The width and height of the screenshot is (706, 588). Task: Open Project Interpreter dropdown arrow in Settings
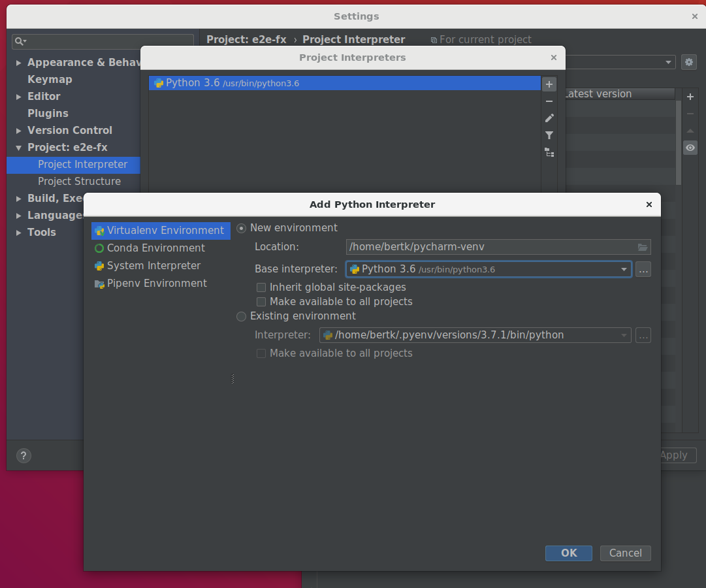point(668,62)
